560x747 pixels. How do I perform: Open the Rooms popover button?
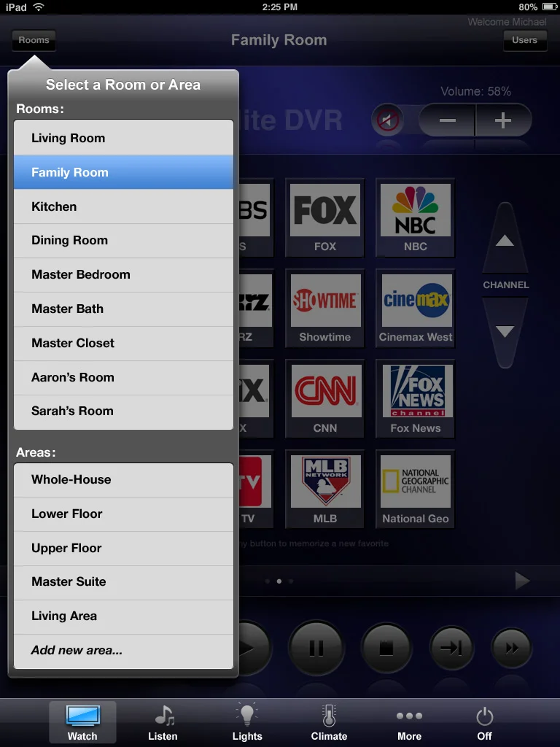(x=34, y=41)
